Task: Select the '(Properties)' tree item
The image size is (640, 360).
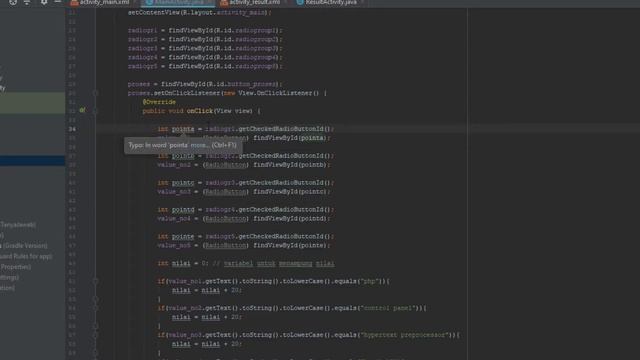Action: pos(16,267)
